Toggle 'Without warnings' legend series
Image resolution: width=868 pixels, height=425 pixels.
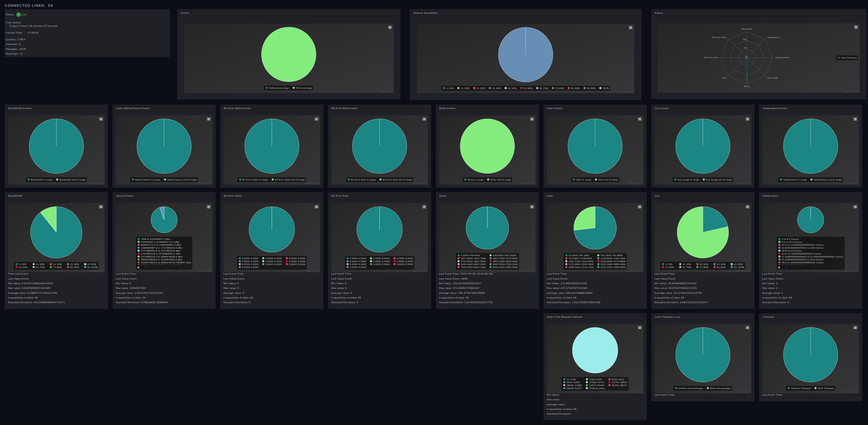(277, 88)
